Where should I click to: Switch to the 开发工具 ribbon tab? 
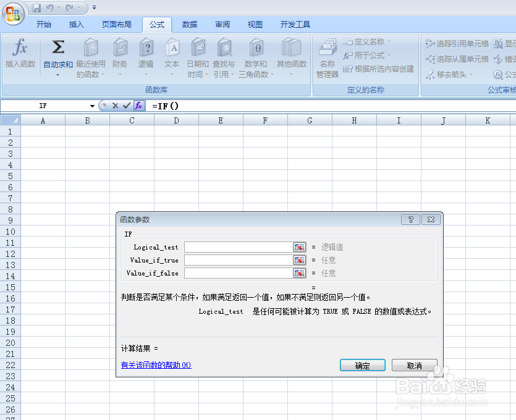click(x=295, y=24)
